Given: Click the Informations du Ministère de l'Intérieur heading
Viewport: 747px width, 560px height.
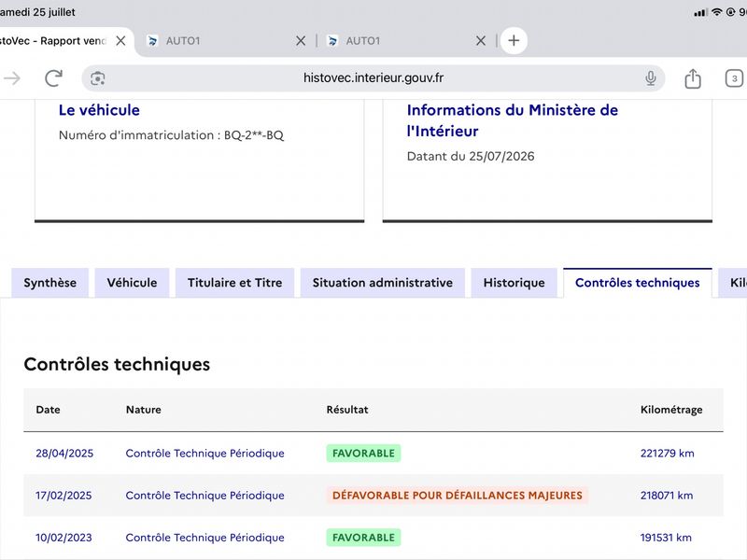Looking at the screenshot, I should 512,120.
